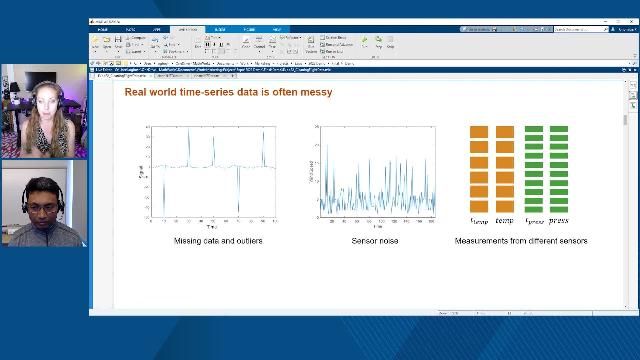Click the Run to End button
640x360 pixels.
coord(332,51)
